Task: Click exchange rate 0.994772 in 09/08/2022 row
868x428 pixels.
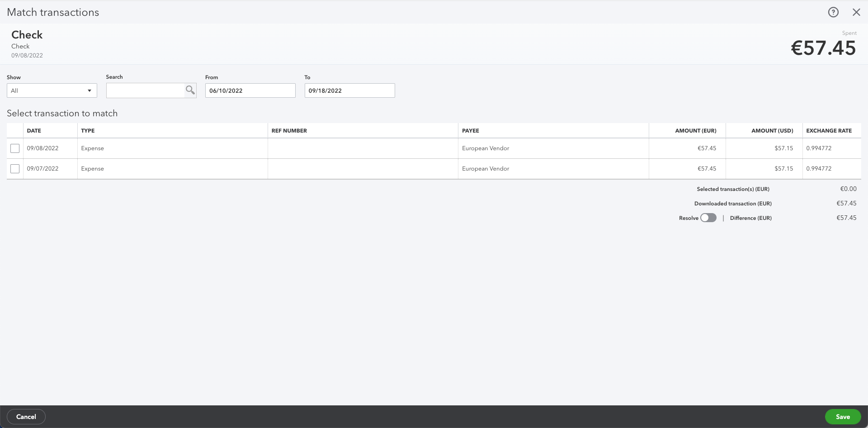Action: (819, 148)
